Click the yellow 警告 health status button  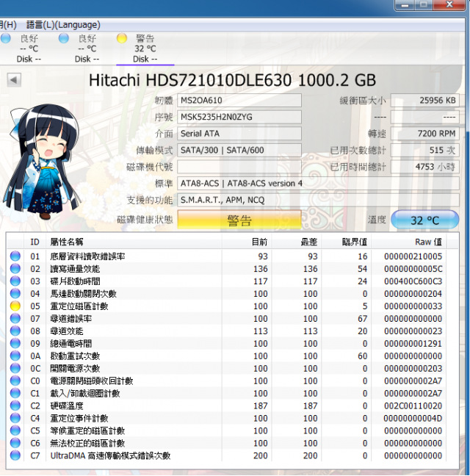coord(239,220)
